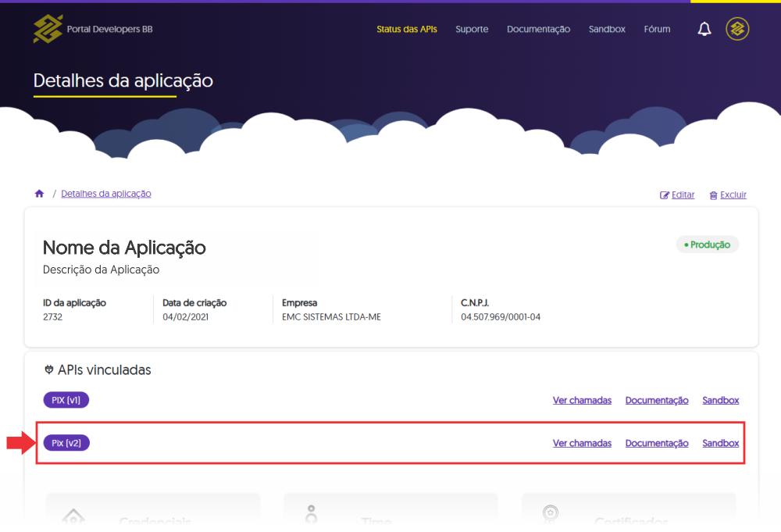Click the Time person icon
781x532 pixels.
pyautogui.click(x=311, y=515)
